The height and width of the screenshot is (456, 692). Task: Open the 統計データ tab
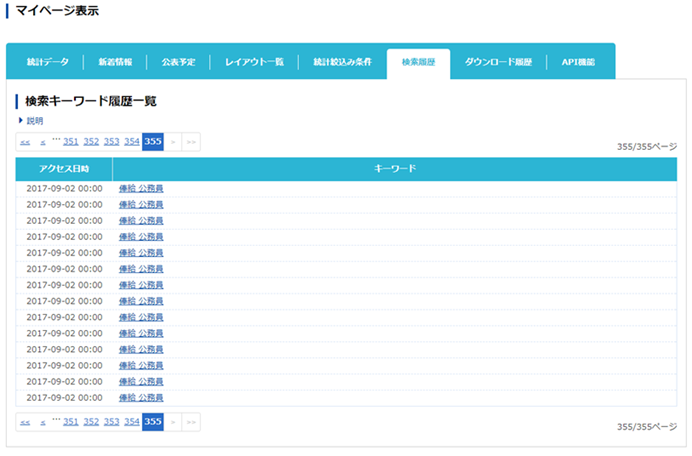point(47,62)
